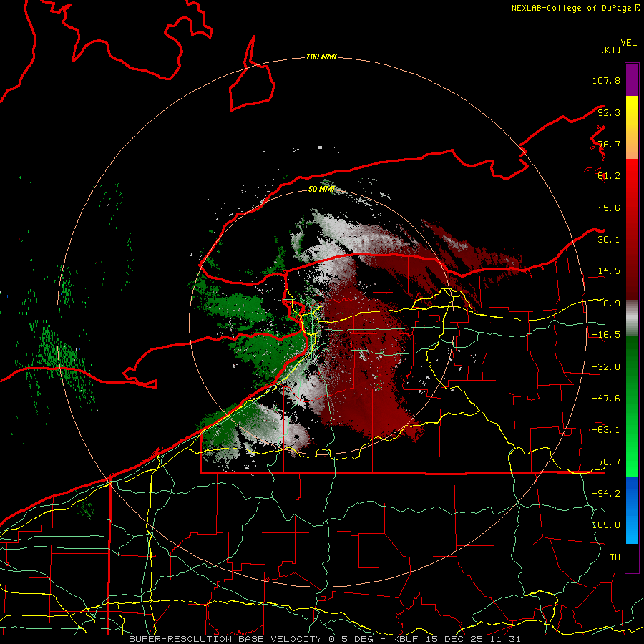This screenshot has height=644, width=644.
Task: Click the 45.6 legend value
Action: click(609, 208)
